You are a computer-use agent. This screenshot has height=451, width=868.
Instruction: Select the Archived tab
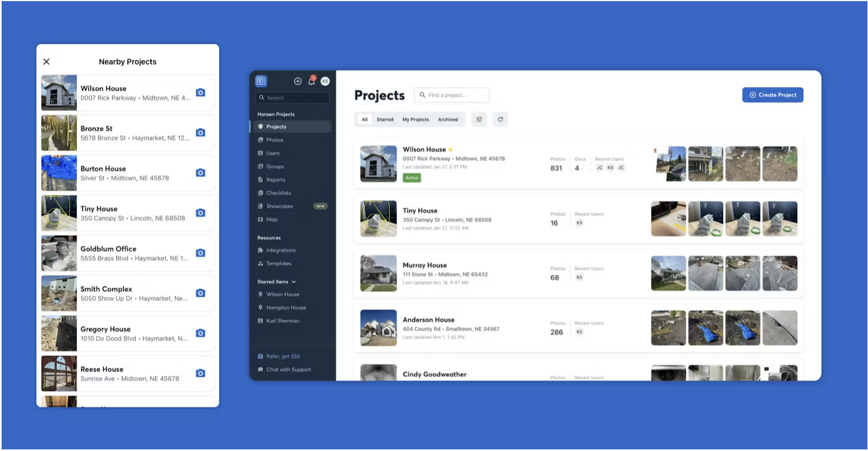(448, 120)
